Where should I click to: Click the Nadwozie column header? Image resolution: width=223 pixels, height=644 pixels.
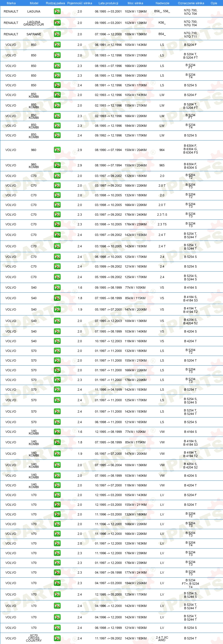point(163,3)
